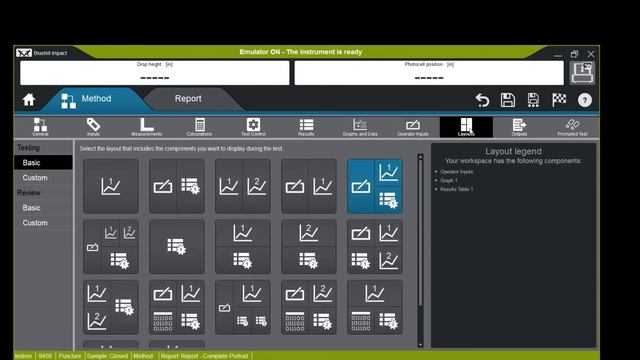Open the Test Control section
This screenshot has height=360, width=640.
(x=253, y=127)
